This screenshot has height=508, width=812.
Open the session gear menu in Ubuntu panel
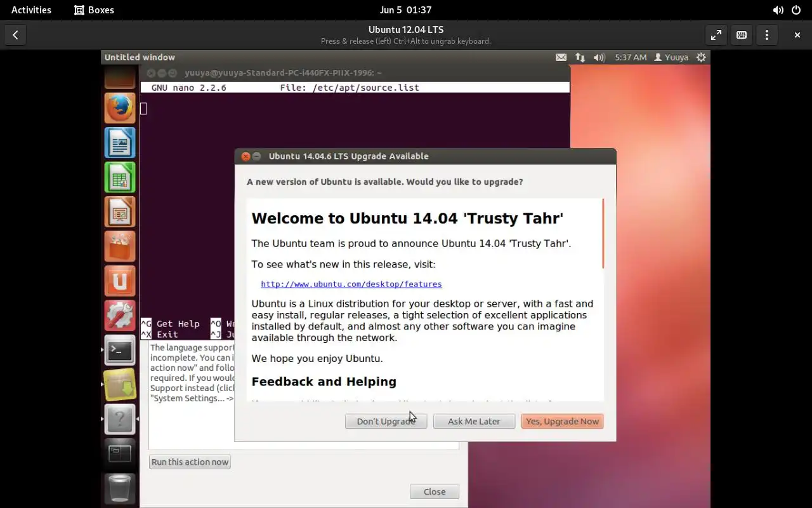(701, 57)
